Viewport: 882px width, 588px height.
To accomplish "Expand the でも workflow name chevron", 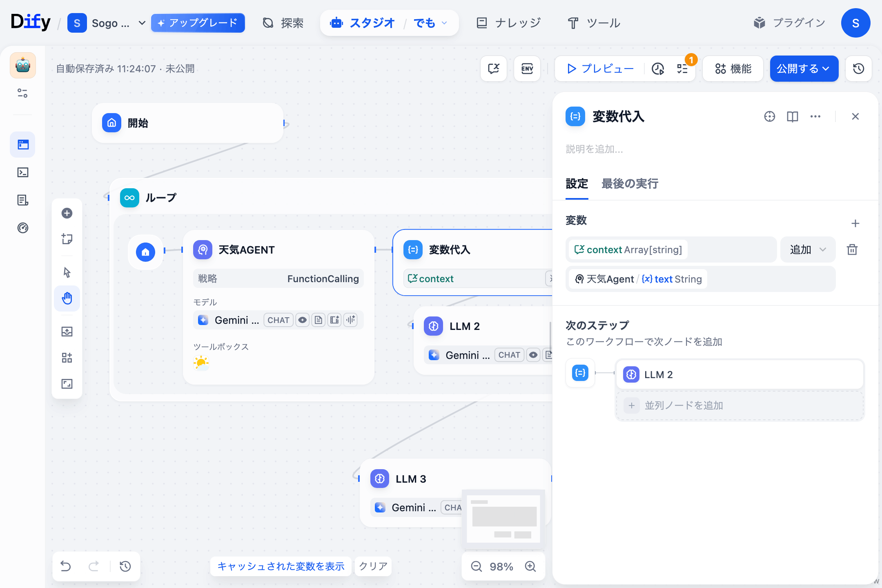I will click(x=445, y=23).
